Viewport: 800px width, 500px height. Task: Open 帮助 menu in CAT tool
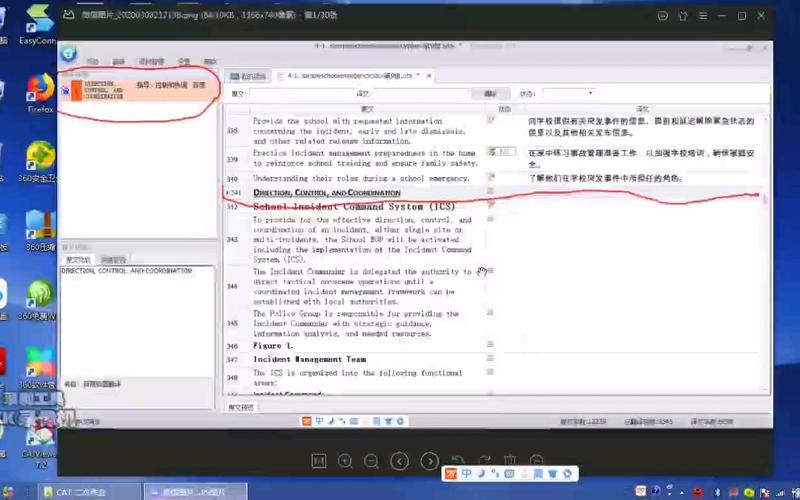click(x=210, y=62)
